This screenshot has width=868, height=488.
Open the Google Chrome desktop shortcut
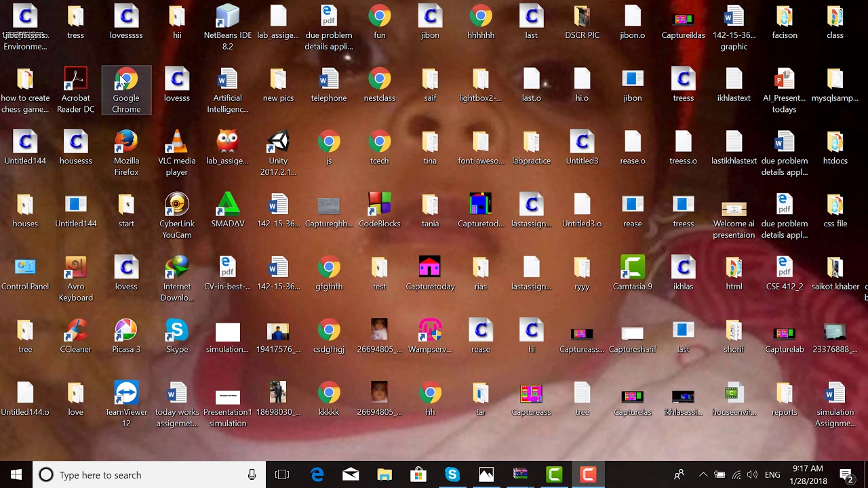126,90
